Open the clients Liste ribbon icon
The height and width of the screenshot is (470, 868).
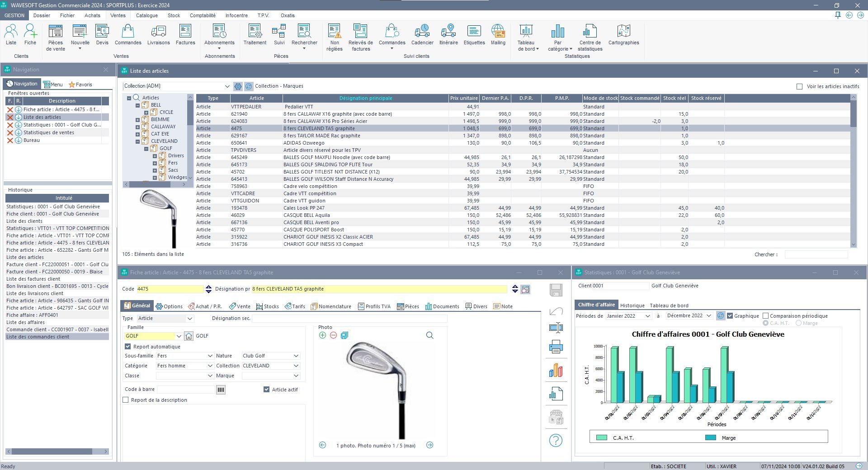tap(11, 35)
